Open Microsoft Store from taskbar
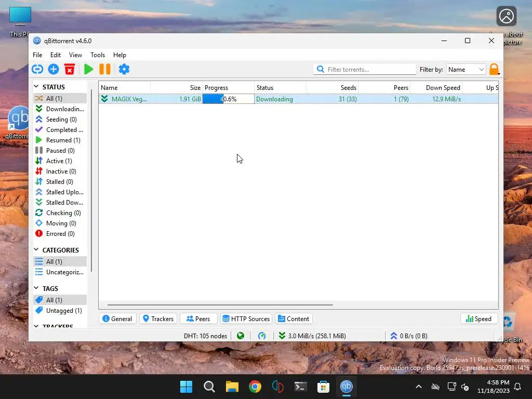The height and width of the screenshot is (399, 532). (x=323, y=387)
